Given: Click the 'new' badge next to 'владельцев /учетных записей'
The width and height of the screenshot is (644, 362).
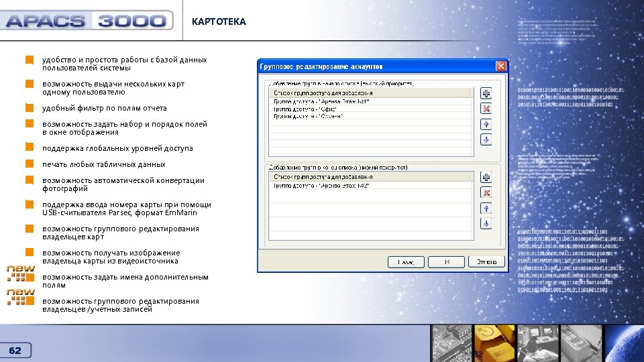Looking at the screenshot, I should [21, 297].
